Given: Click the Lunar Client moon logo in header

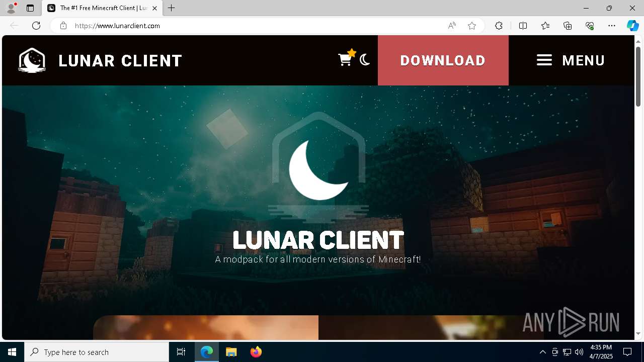Looking at the screenshot, I should pyautogui.click(x=32, y=60).
